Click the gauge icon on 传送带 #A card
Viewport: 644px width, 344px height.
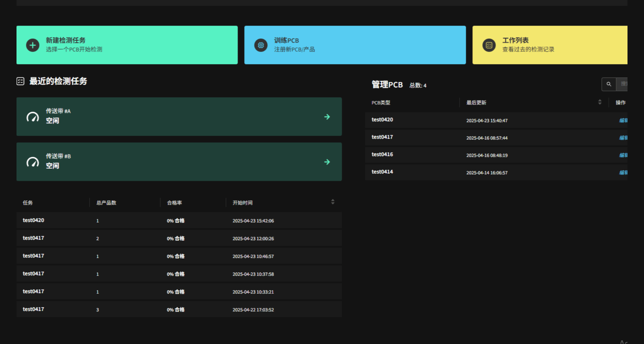click(x=33, y=117)
